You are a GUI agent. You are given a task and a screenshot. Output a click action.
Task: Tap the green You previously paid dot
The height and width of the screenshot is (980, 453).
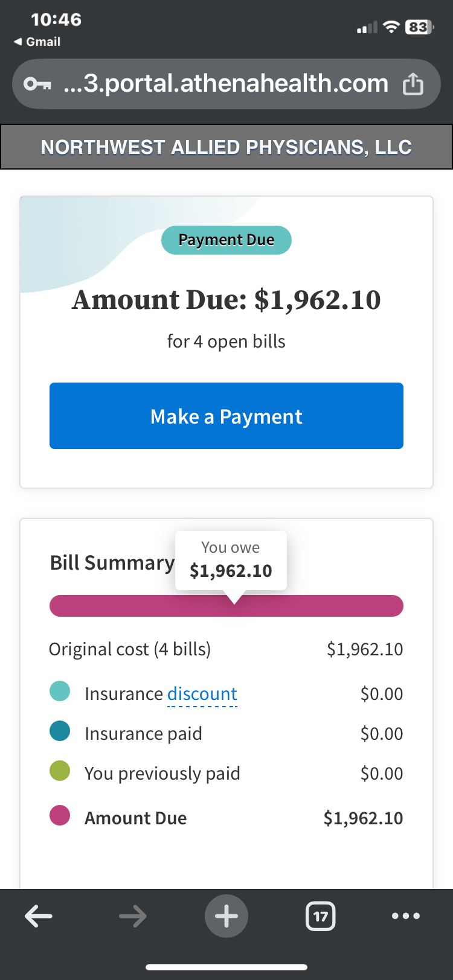tap(60, 771)
